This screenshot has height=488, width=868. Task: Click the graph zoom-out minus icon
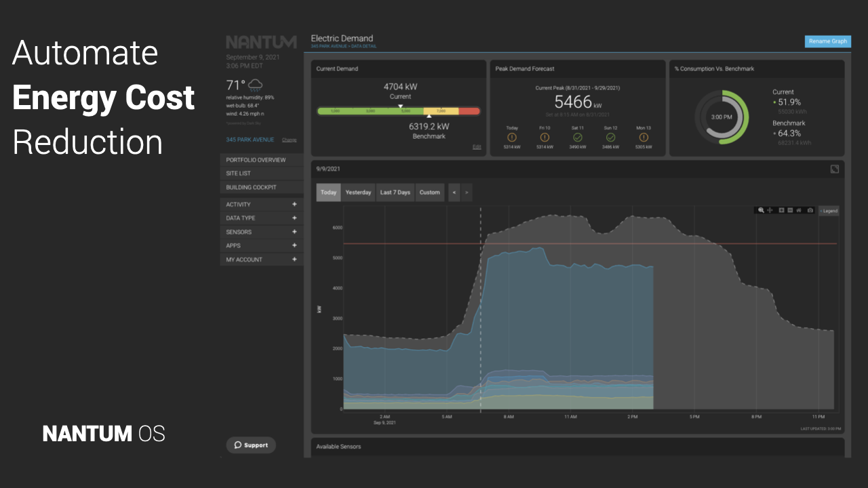click(790, 211)
